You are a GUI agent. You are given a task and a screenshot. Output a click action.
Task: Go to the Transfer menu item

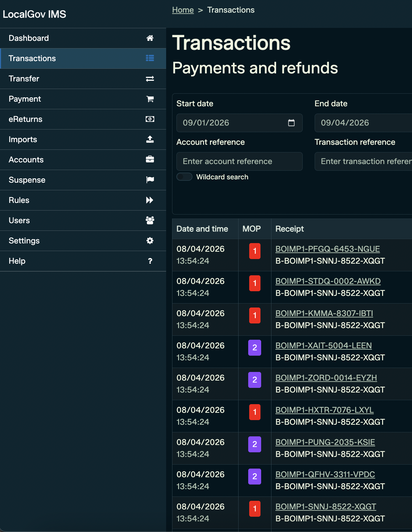(x=83, y=79)
